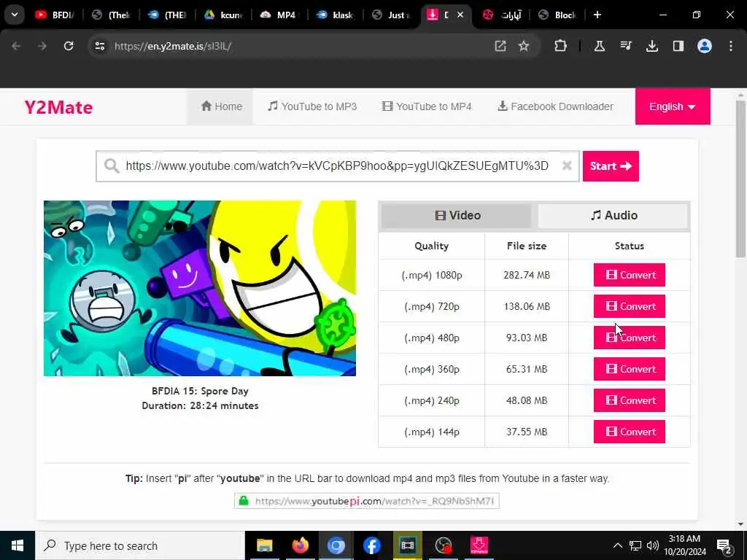The width and height of the screenshot is (747, 560).
Task: Open Chrome Labs flask icon
Action: tap(600, 46)
